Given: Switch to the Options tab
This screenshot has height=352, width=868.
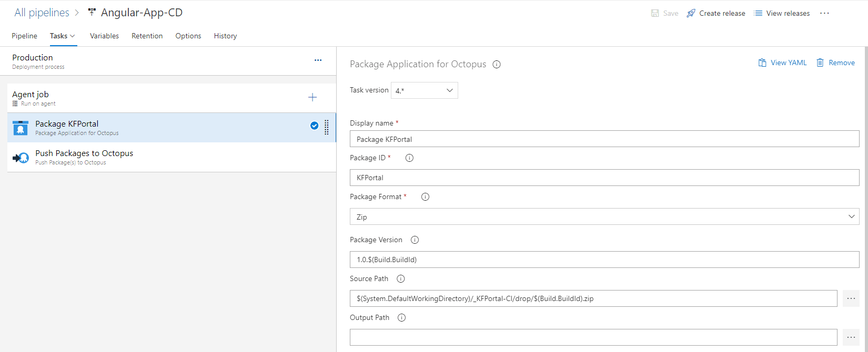Looking at the screenshot, I should [188, 36].
